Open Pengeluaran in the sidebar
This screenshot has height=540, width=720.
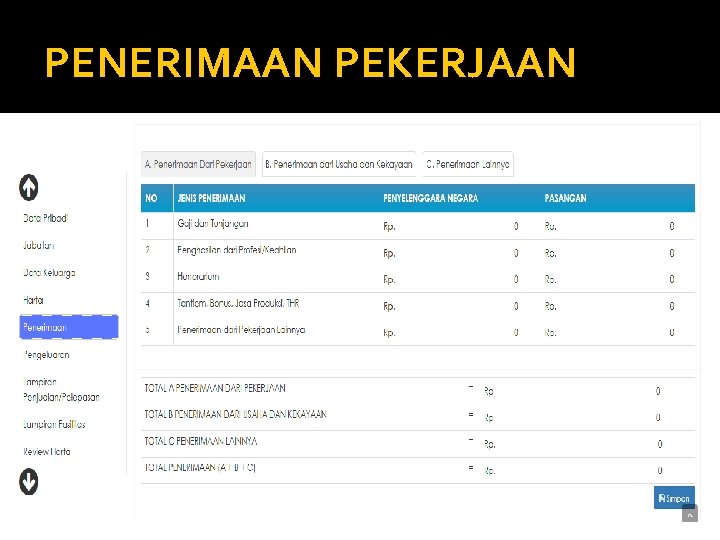(46, 354)
